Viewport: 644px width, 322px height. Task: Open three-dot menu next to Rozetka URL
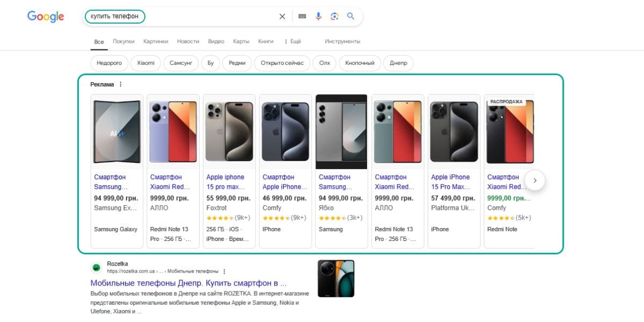[x=224, y=272]
